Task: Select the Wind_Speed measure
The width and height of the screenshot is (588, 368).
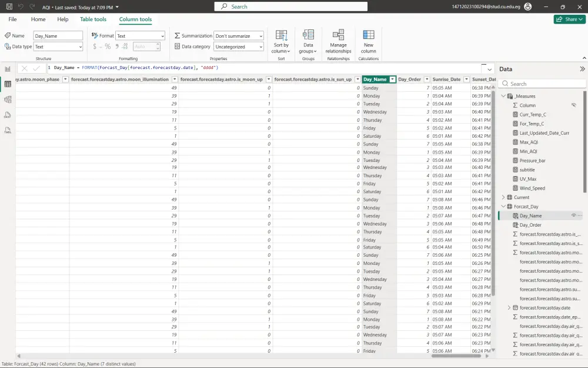Action: coord(532,188)
